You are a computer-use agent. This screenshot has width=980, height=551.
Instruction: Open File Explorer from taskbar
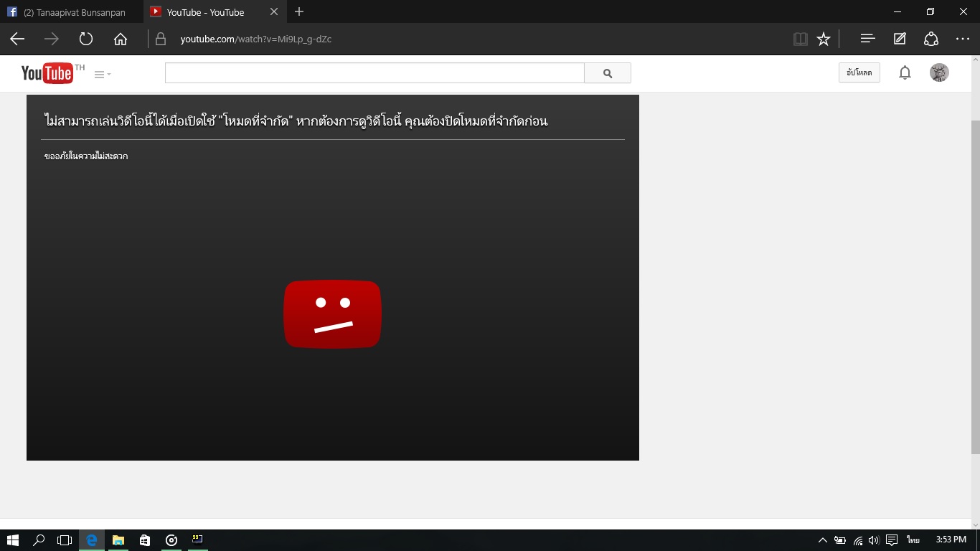coord(118,540)
